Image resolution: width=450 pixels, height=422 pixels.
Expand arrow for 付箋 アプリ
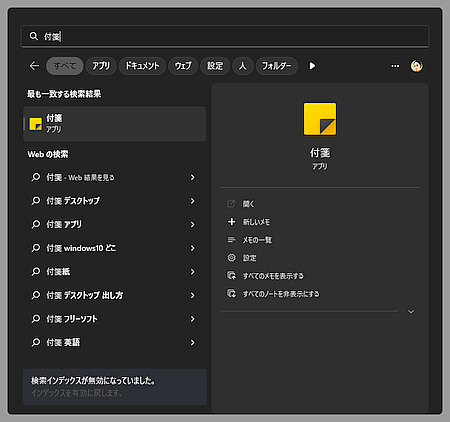tap(192, 224)
